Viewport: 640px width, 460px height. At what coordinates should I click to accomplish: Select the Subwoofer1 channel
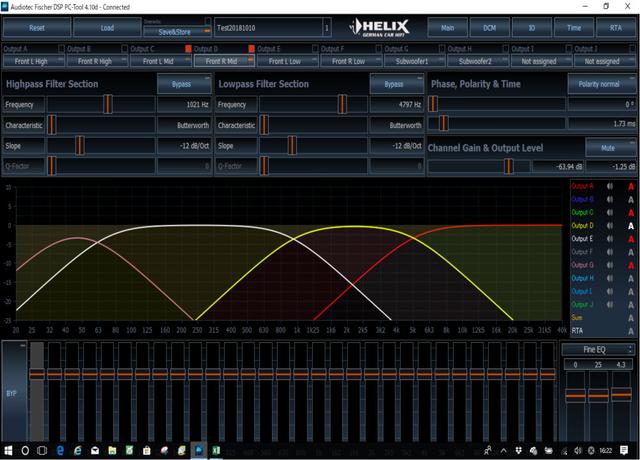pos(414,61)
